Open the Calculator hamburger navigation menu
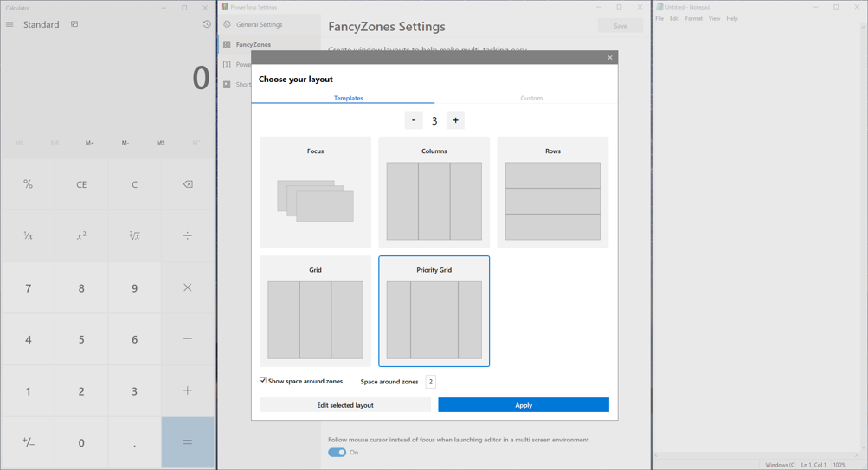 coord(10,24)
